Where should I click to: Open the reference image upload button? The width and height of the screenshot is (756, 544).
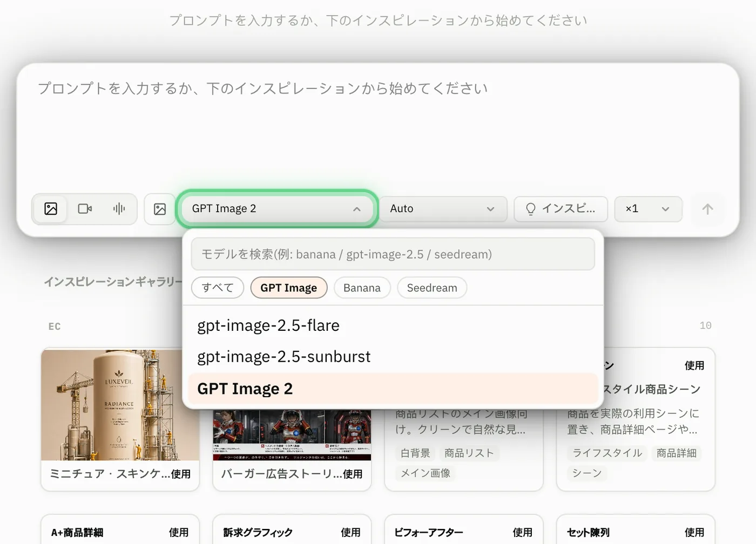160,209
